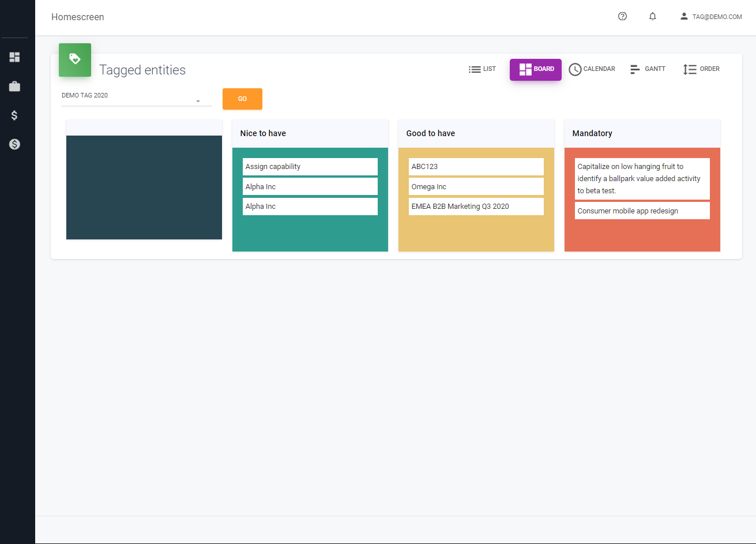
Task: Switch to Gantt view
Action: (648, 69)
